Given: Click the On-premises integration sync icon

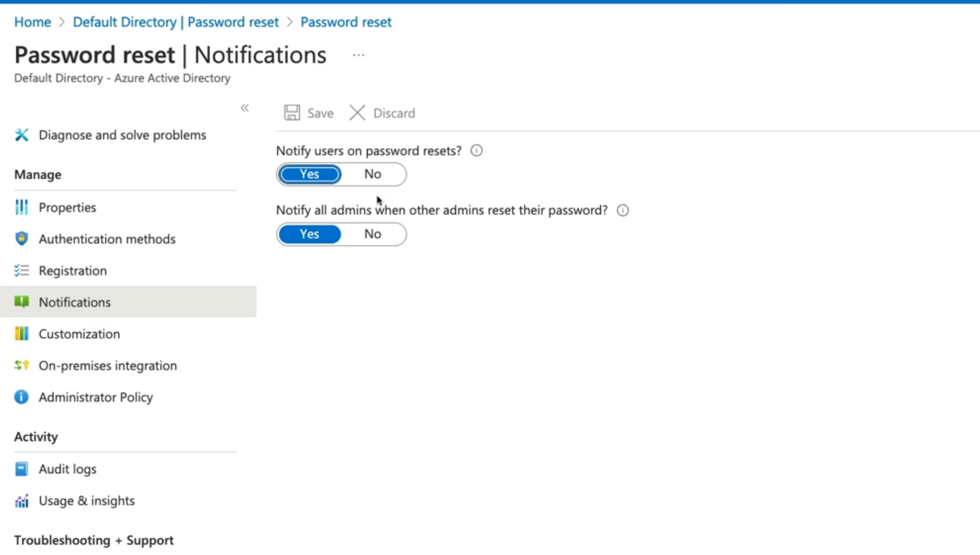Looking at the screenshot, I should point(21,365).
